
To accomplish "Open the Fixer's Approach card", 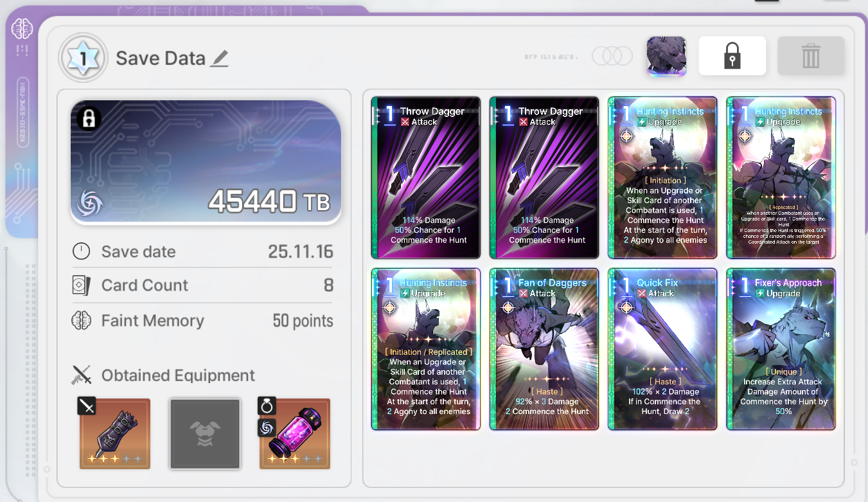I will [x=781, y=349].
